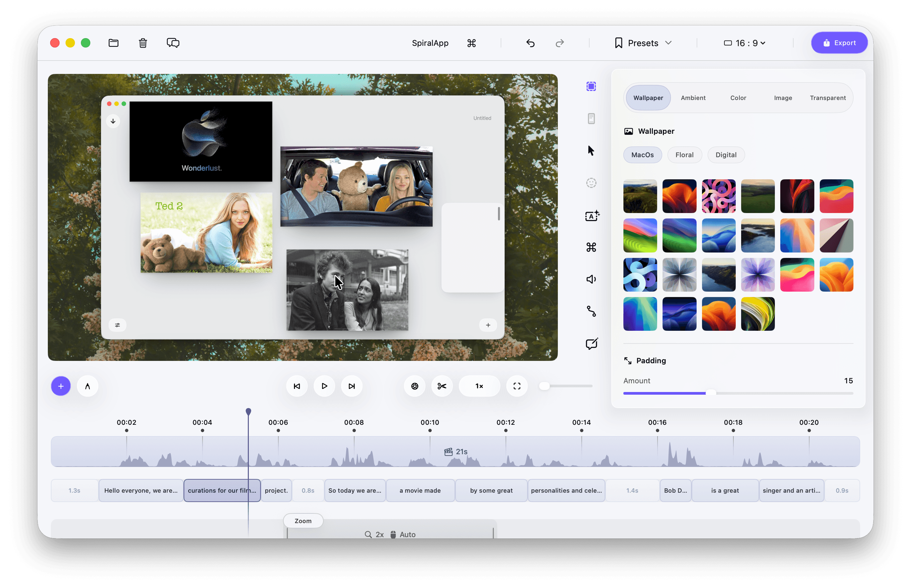Open the project folder icon
This screenshot has height=588, width=911.
(x=113, y=43)
